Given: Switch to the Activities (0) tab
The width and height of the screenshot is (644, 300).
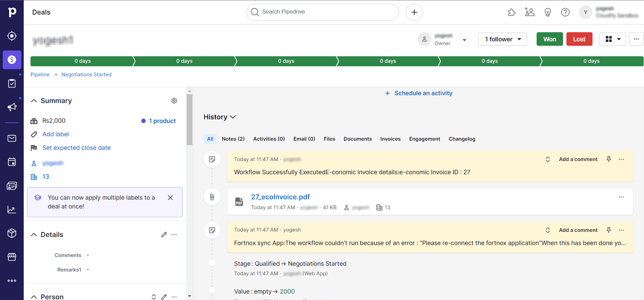Looking at the screenshot, I should point(269,139).
